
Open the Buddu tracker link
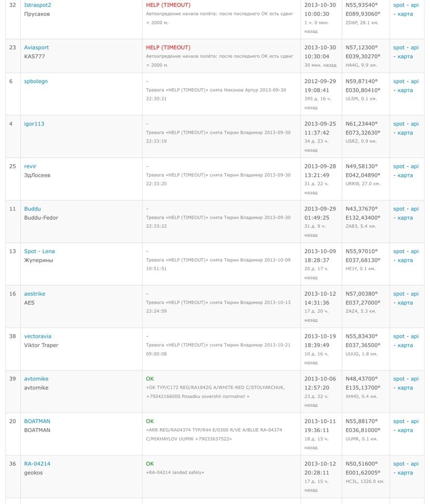tap(32, 209)
